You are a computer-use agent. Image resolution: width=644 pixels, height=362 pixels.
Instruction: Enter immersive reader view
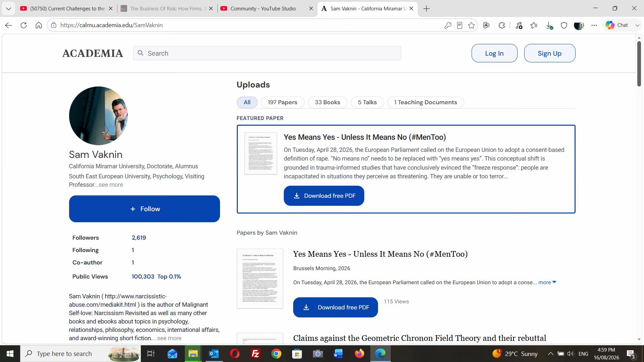point(460,25)
